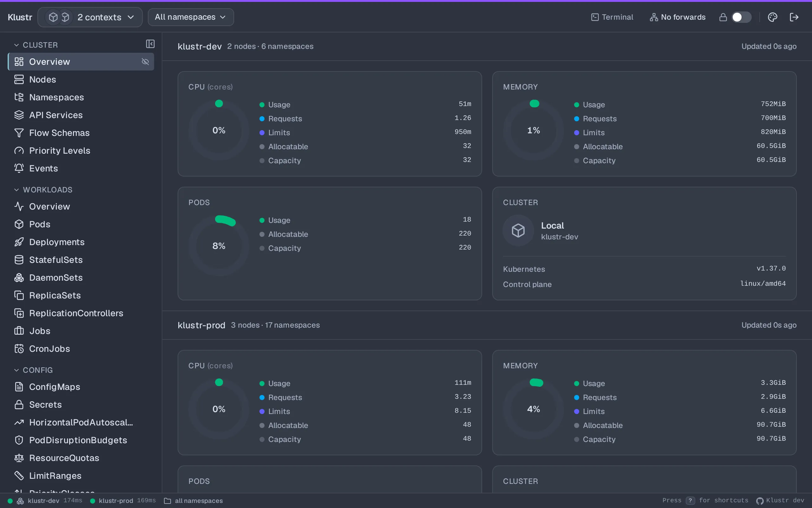Screen dimensions: 812x508
Task: Open Klustr dev GitHub link
Action: click(x=780, y=501)
